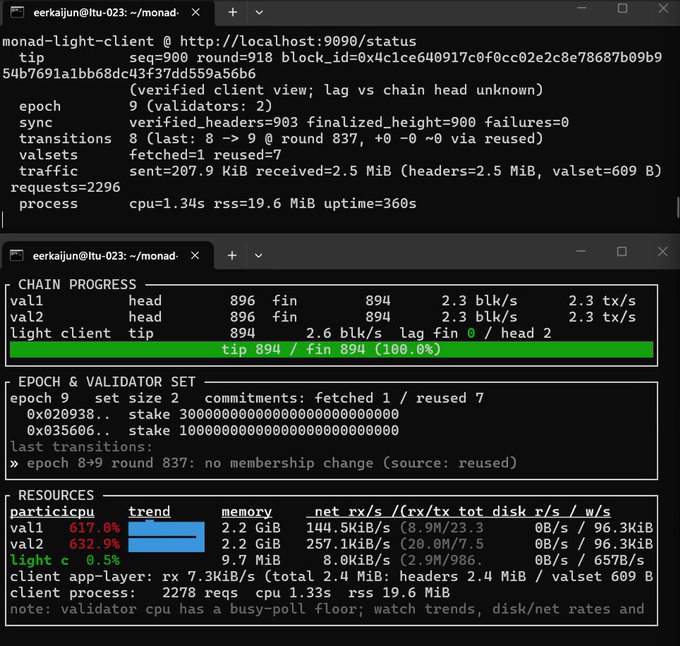Screen dimensions: 680x646
Task: Click terminal icon on upper window tab
Action: click(x=17, y=12)
